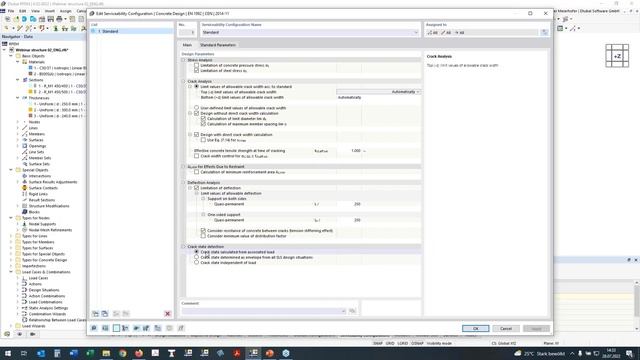This screenshot has width=640, height=360.
Task: Open Firefox from the taskbar
Action: pyautogui.click(x=139, y=353)
